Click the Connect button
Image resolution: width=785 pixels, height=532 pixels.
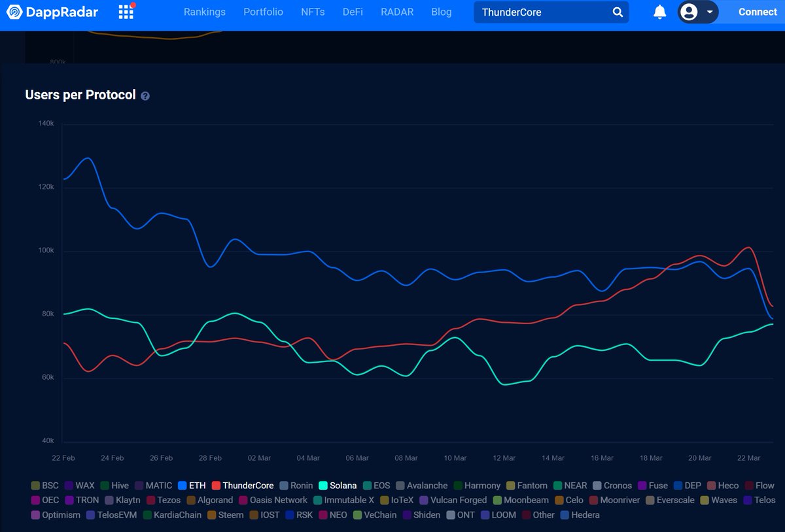[x=758, y=12]
